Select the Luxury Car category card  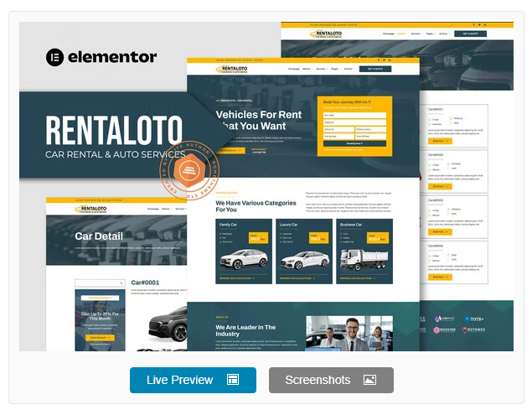point(304,251)
